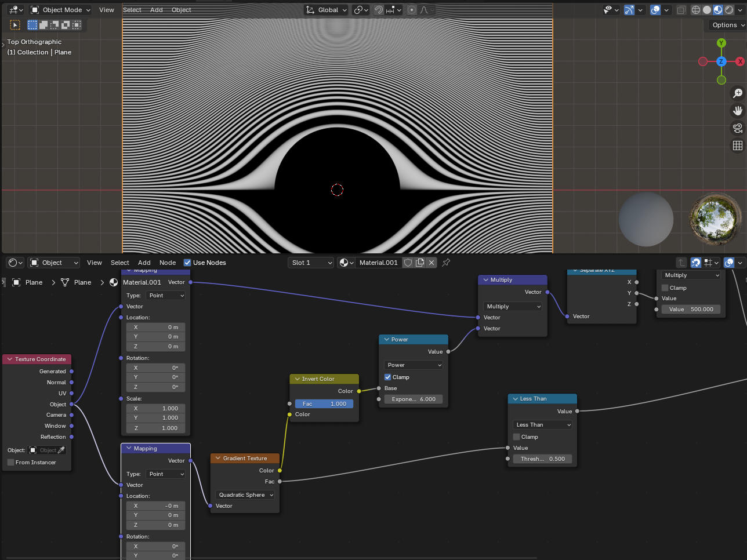Screen dimensions: 747x560
Task: Open the viewport Select menu
Action: (x=132, y=10)
